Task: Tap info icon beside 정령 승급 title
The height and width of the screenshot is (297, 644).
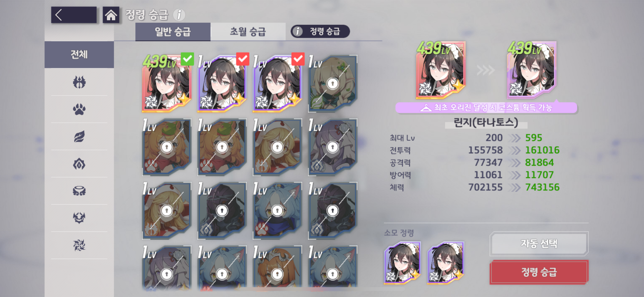Action: pos(179,15)
